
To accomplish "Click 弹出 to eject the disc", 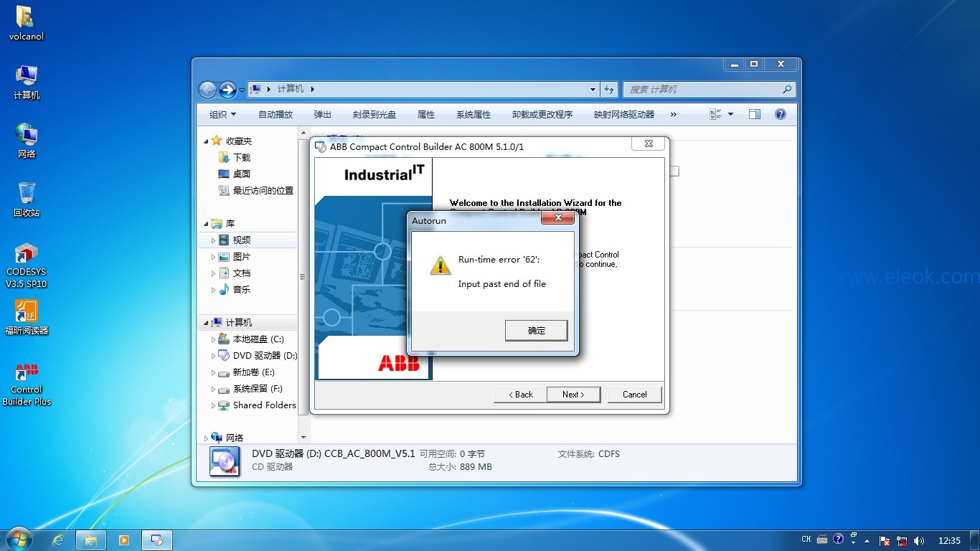I will point(323,115).
